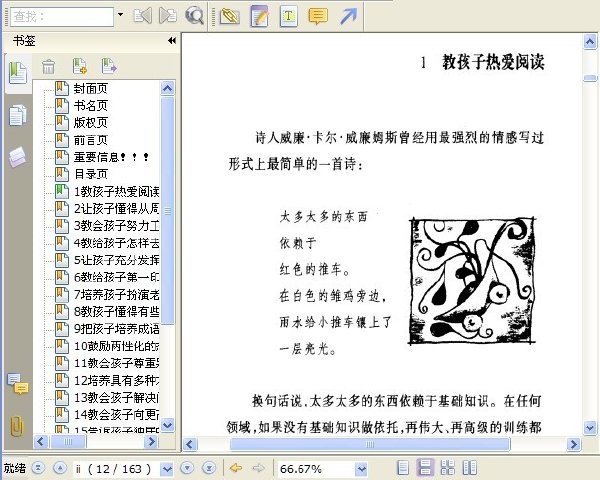Click document scroll up arrow
Image resolution: width=600 pixels, height=480 pixels.
[590, 41]
